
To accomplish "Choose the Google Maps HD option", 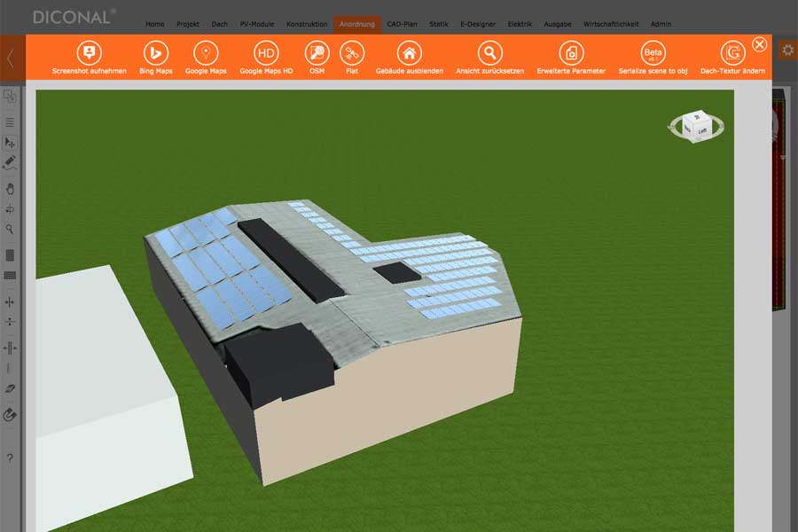I will 266,52.
